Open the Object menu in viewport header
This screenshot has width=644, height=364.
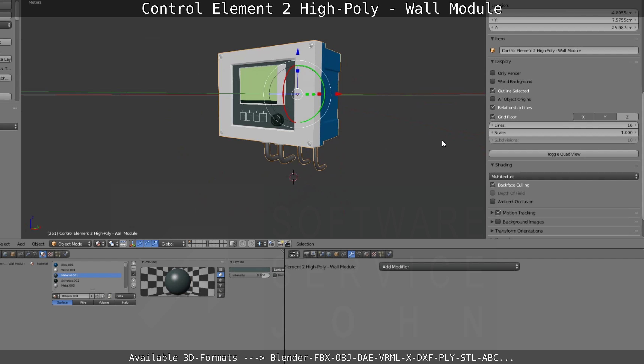click(38, 244)
